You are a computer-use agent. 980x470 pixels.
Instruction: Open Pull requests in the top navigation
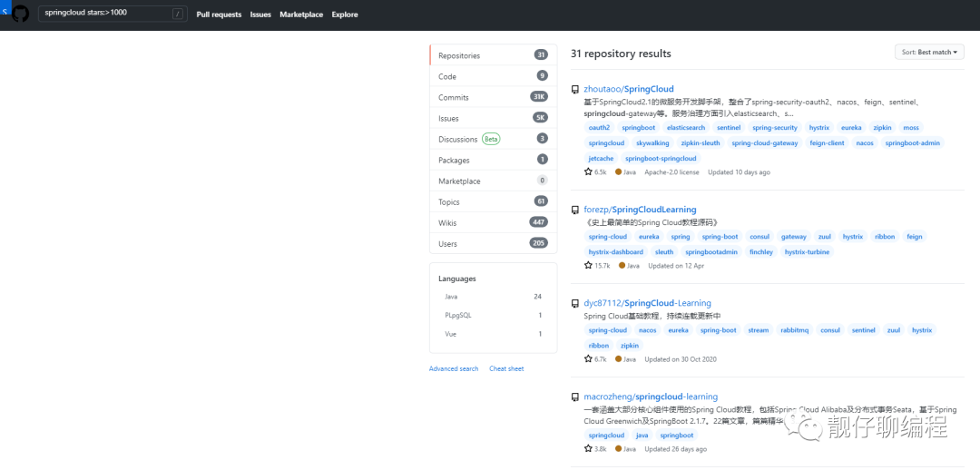219,15
